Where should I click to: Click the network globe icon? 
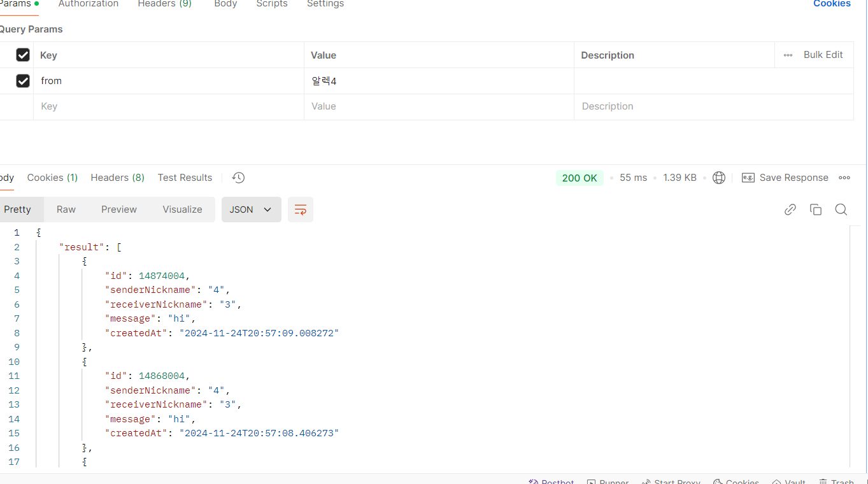(719, 178)
